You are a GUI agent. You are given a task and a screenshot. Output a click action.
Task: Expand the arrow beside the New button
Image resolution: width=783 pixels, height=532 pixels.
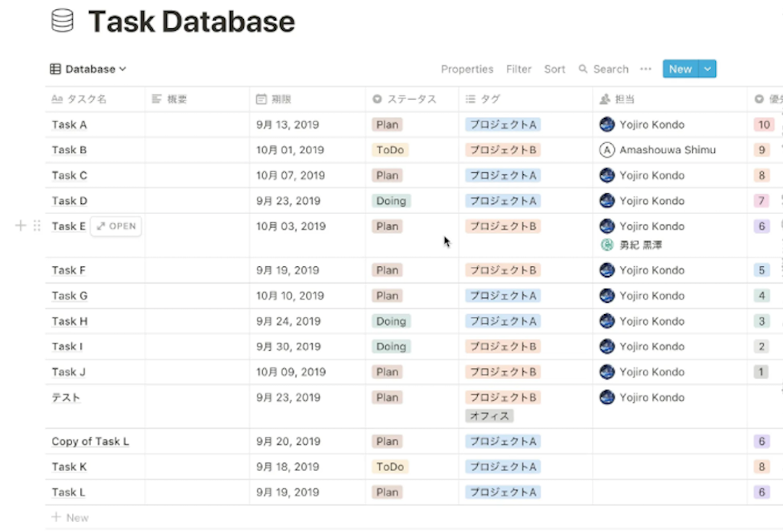pyautogui.click(x=707, y=69)
